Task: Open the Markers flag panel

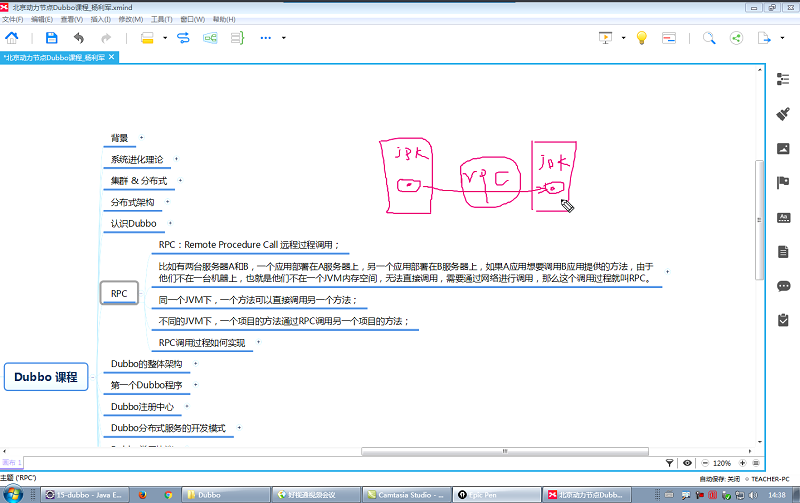Action: tap(783, 182)
